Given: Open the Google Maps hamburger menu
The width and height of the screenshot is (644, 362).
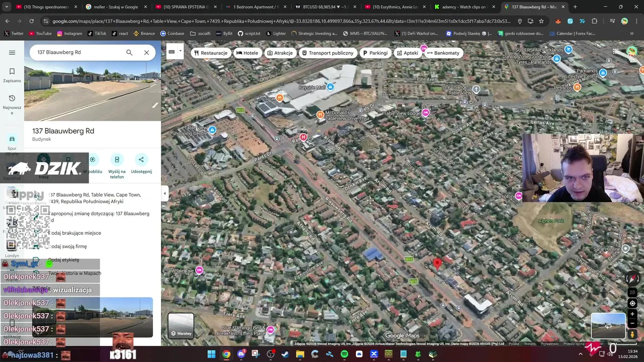Looking at the screenshot, I should pos(12,52).
